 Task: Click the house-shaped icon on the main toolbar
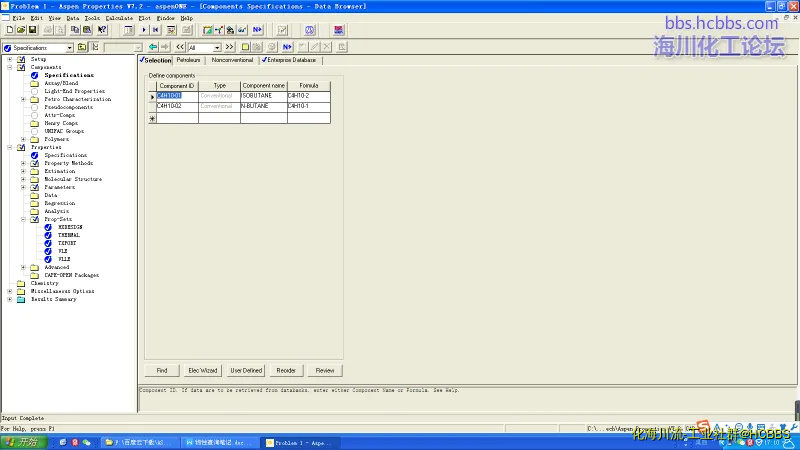231,30
